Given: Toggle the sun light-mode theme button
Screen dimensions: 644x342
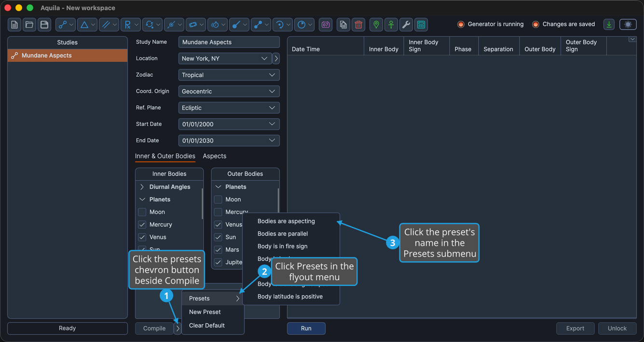Looking at the screenshot, I should coord(628,25).
